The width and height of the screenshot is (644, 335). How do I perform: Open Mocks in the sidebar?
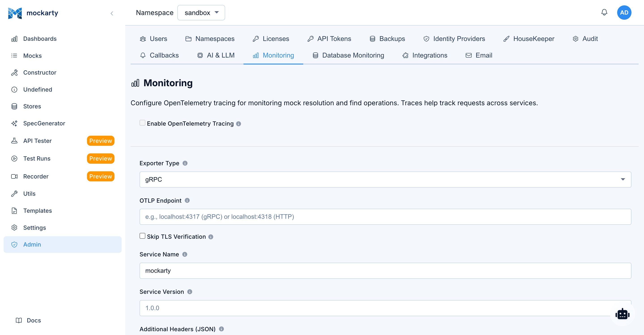point(63,56)
